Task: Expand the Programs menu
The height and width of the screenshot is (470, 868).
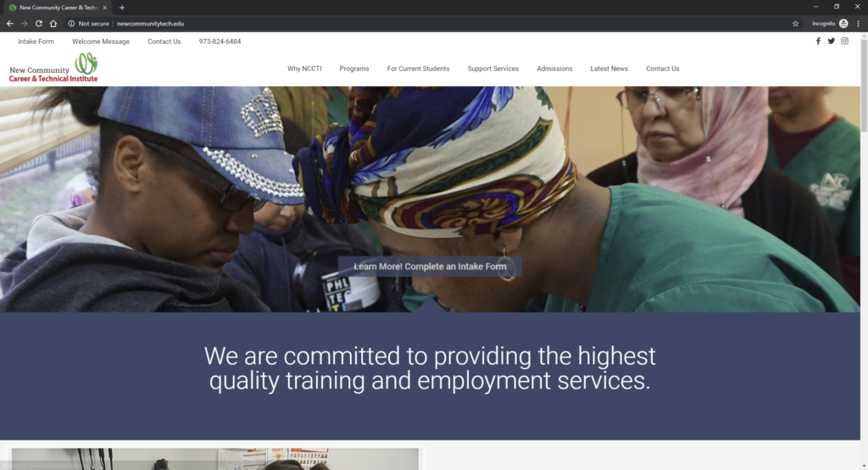Action: click(x=353, y=69)
